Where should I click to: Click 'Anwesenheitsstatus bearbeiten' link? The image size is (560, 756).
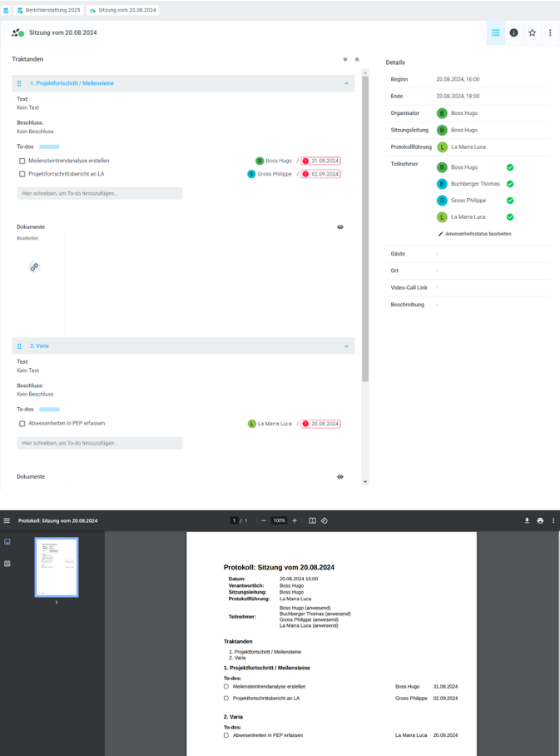(x=478, y=234)
